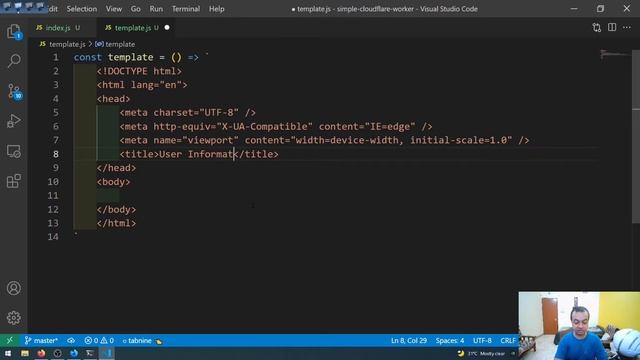Click the 'X-UA-Compatible' string on line 6
This screenshot has height=360, width=640.
(264, 127)
